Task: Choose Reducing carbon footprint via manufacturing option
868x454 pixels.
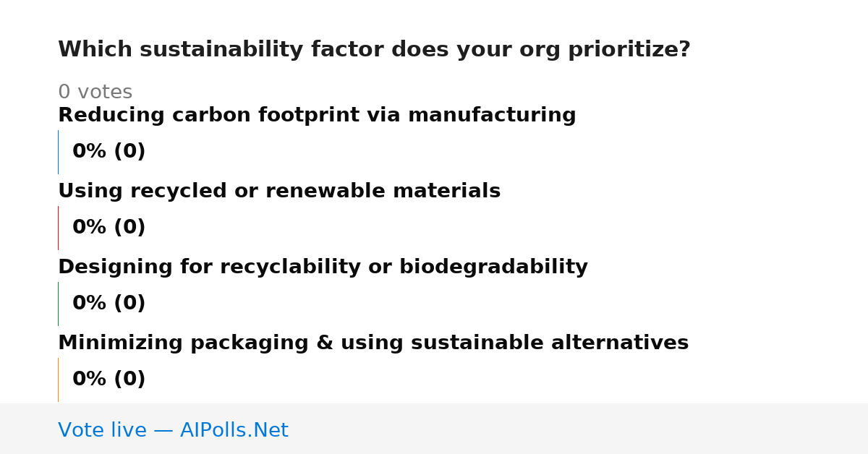Action: coord(317,116)
